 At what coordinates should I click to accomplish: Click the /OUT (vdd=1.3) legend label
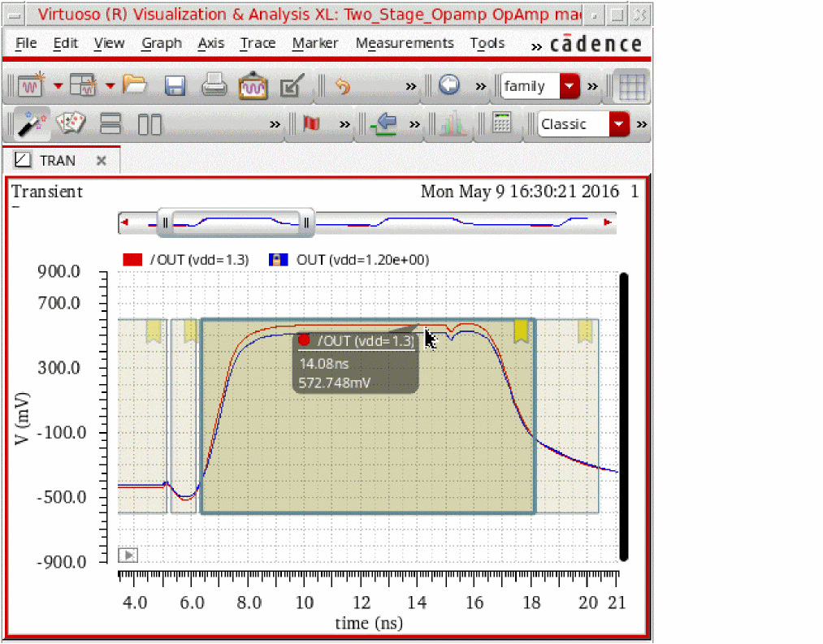click(x=199, y=260)
